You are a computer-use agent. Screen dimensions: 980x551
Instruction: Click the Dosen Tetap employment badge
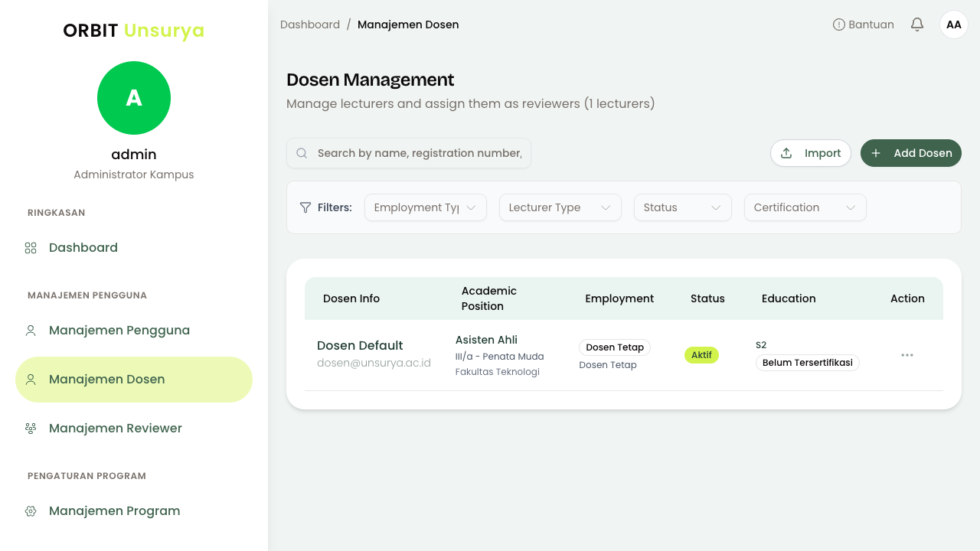(x=615, y=347)
